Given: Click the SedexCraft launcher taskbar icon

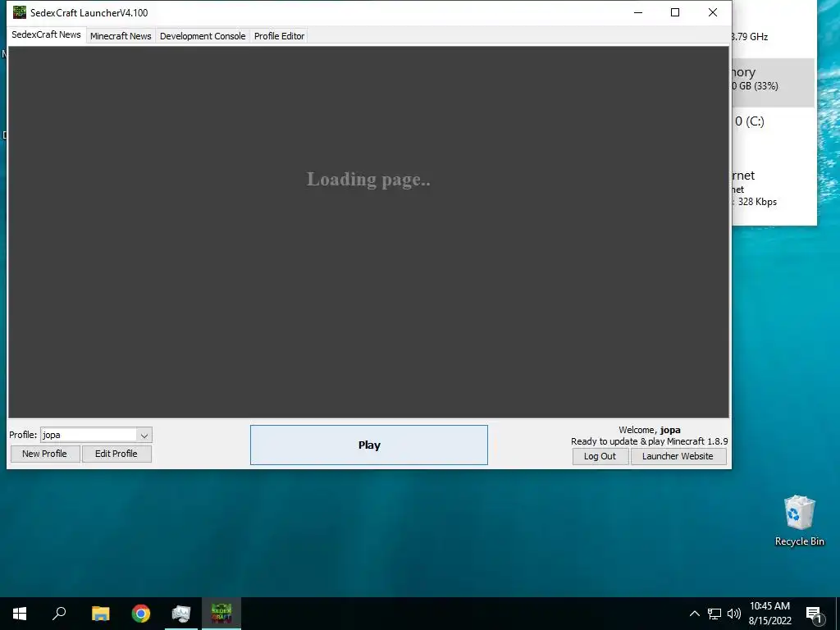Looking at the screenshot, I should coord(221,614).
